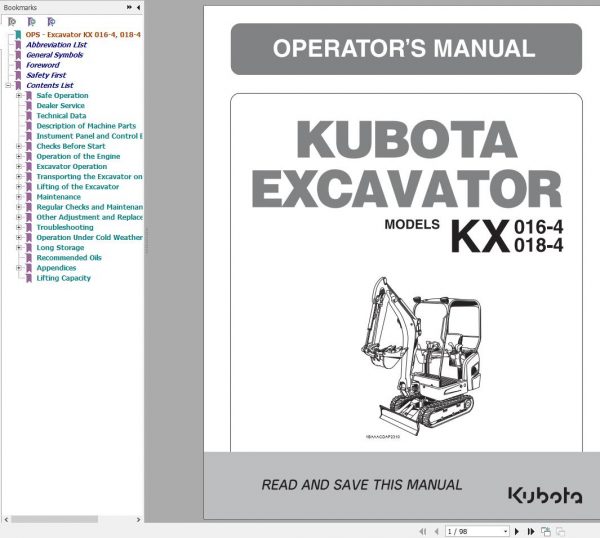Image resolution: width=600 pixels, height=538 pixels.
Task: Expand the Appendices bookmark
Action: point(19,268)
